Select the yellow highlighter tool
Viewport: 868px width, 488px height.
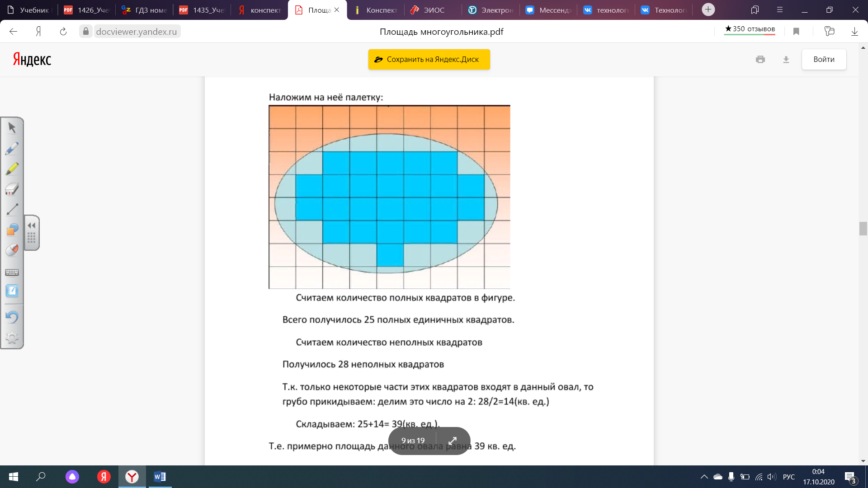tap(12, 169)
